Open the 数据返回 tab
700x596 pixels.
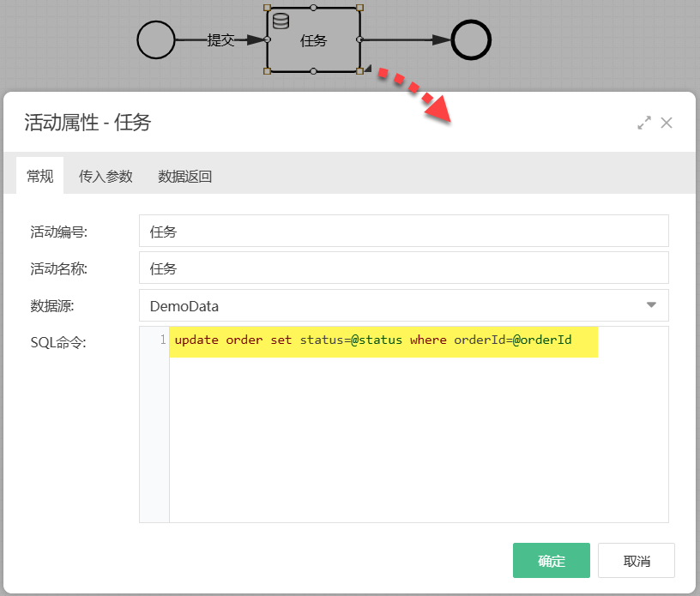pos(183,176)
